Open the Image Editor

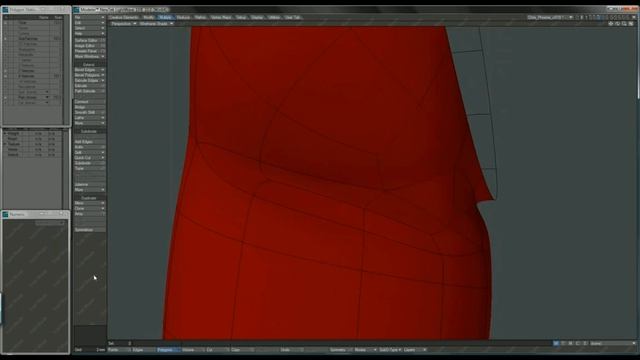(89, 46)
